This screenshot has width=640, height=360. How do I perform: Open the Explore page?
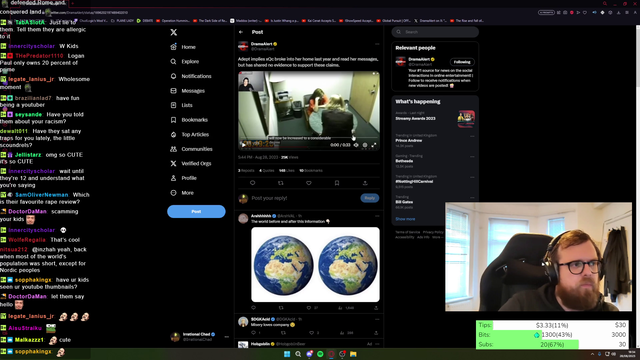pyautogui.click(x=185, y=62)
